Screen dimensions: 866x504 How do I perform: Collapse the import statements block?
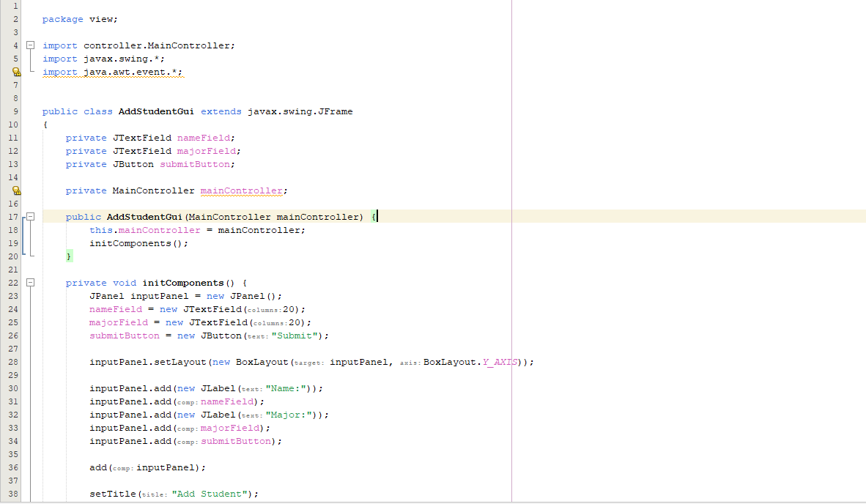(29, 45)
